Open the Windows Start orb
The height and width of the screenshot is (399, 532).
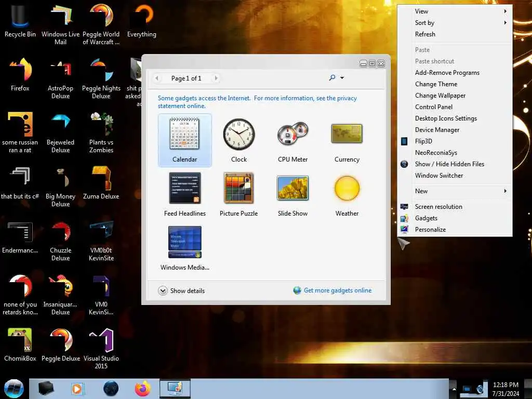(14, 389)
